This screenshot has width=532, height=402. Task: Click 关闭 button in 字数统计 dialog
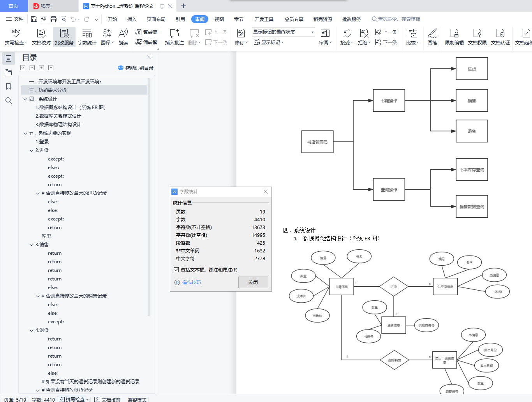[x=253, y=282]
